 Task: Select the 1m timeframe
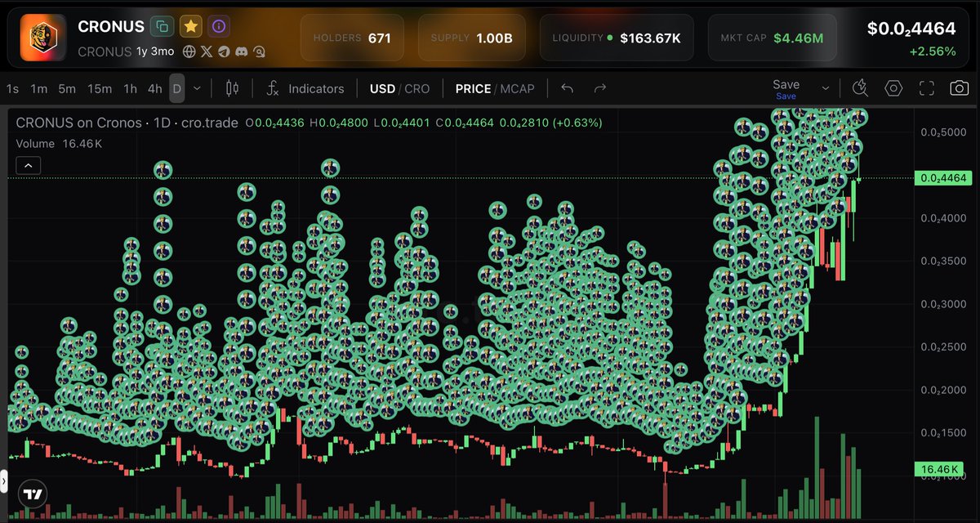tap(38, 88)
